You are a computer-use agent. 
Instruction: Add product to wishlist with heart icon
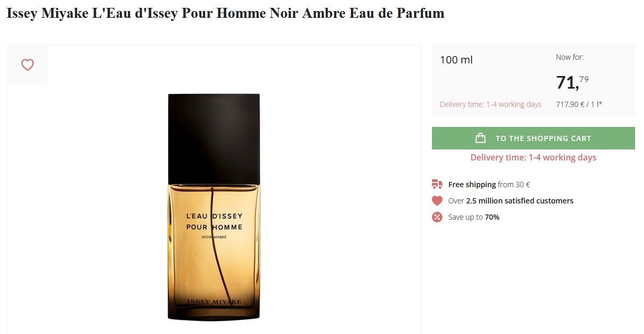click(27, 65)
